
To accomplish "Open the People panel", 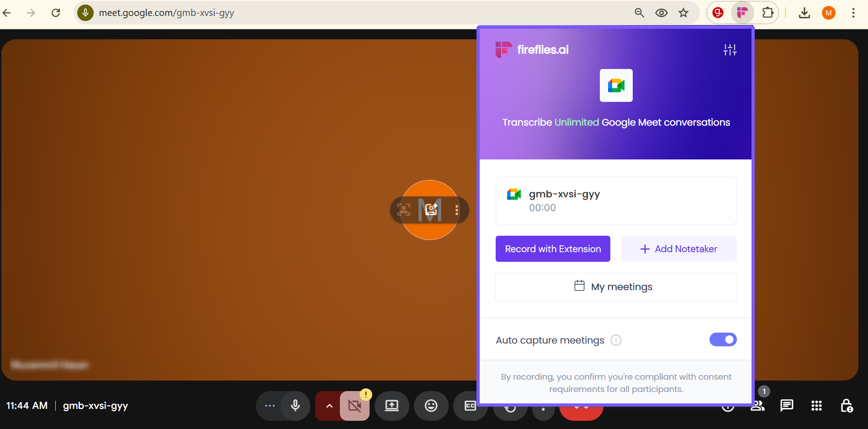I will pyautogui.click(x=757, y=406).
